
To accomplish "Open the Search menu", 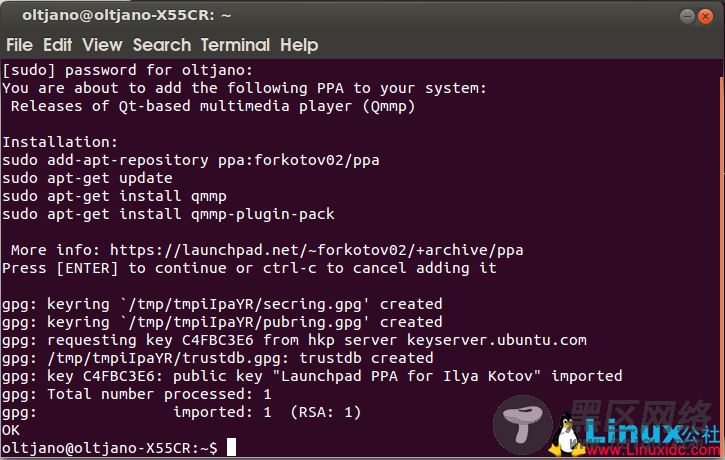I will pyautogui.click(x=162, y=45).
